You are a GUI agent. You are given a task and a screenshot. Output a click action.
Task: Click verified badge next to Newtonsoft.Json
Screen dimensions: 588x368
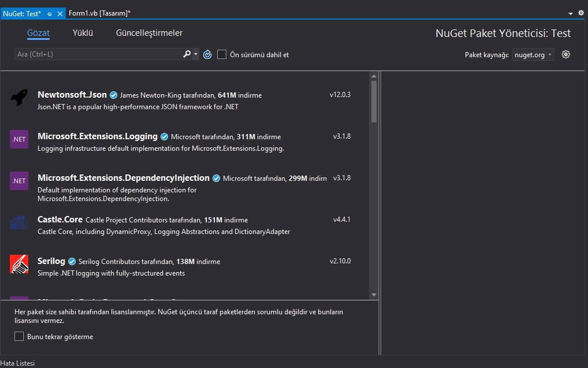point(113,95)
